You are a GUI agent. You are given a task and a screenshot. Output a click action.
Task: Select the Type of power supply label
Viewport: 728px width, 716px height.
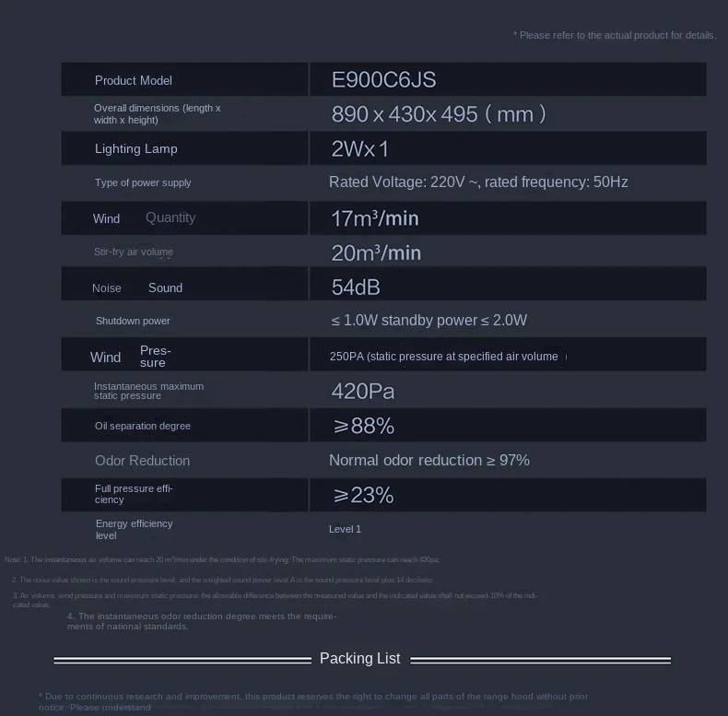(143, 182)
